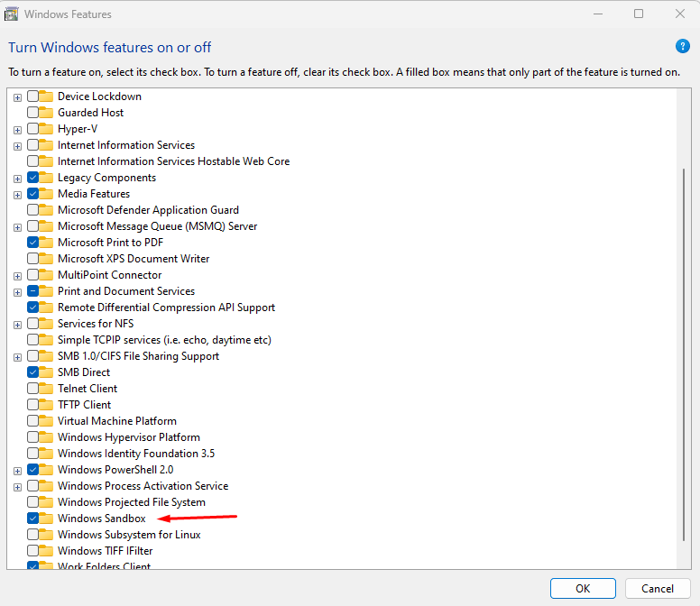
Task: Select 'Remote Differential Compression API Support' text
Action: tap(166, 307)
